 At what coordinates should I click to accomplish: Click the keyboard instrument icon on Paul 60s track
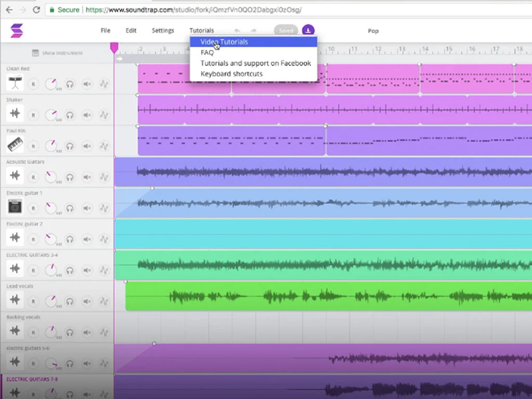15,145
